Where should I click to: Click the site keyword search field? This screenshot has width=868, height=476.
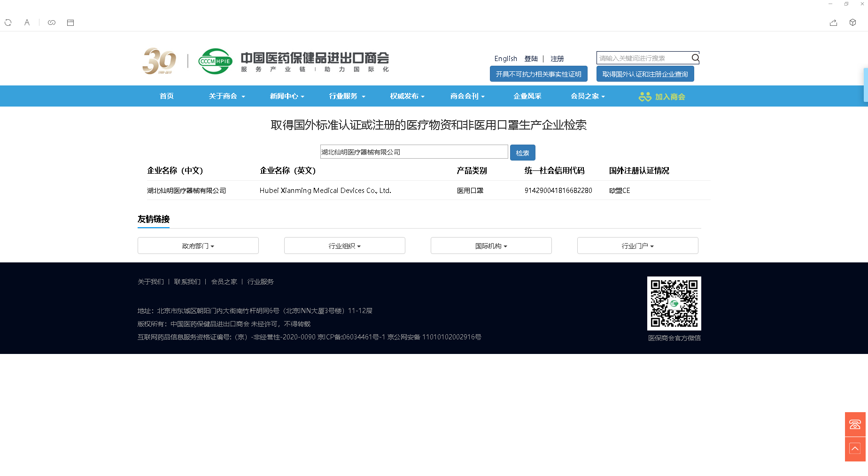[x=643, y=58]
